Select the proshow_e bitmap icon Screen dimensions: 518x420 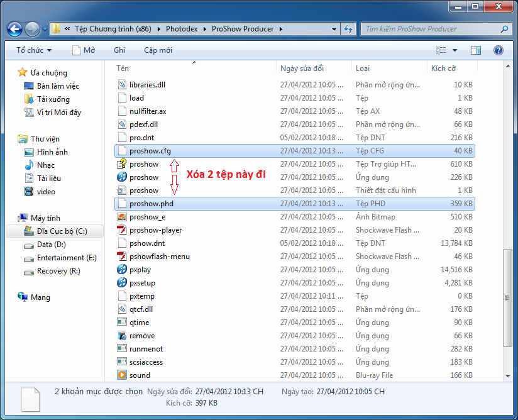point(122,217)
